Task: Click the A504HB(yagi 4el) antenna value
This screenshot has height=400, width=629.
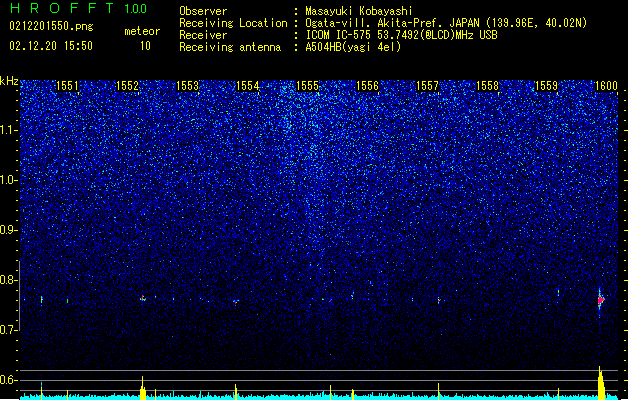Action: coord(353,47)
